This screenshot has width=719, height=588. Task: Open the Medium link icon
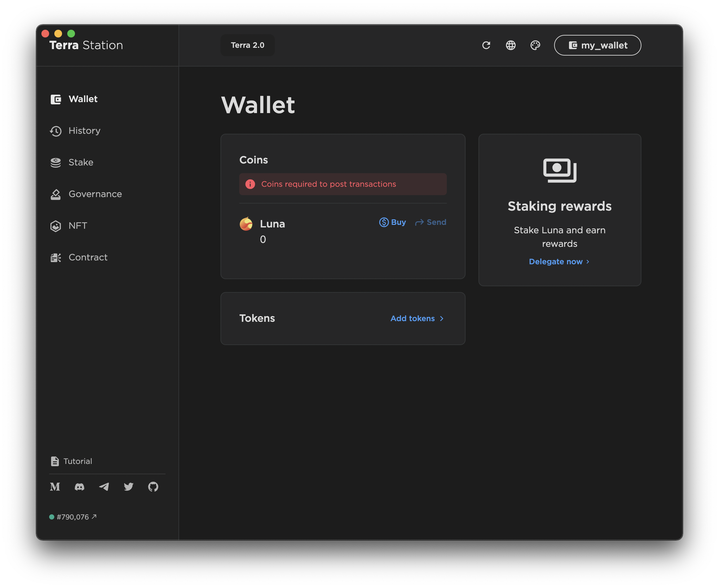click(x=55, y=487)
